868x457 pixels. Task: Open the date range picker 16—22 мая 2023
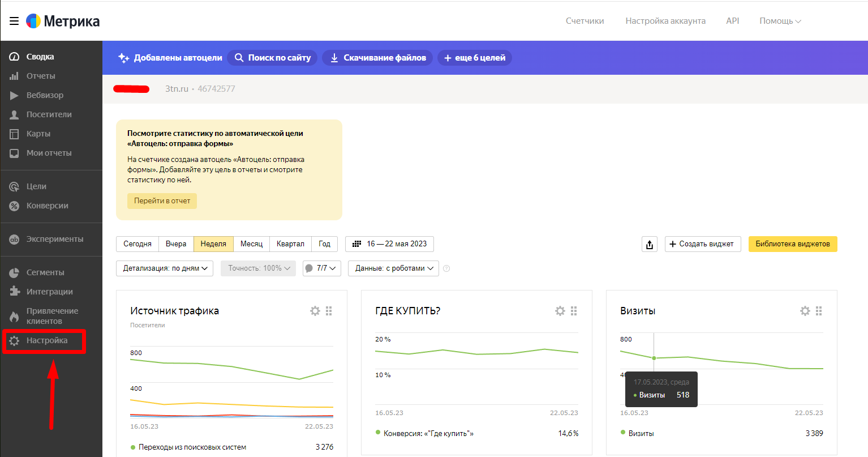click(x=389, y=244)
